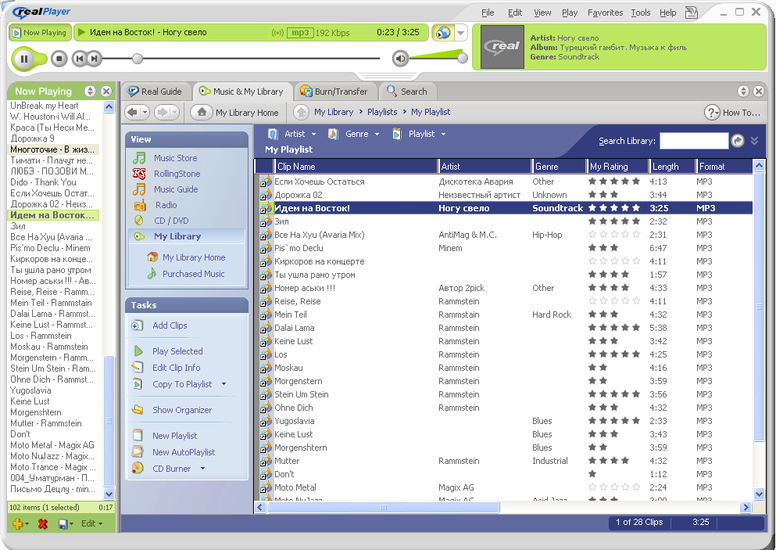Open the visualization dropdown arrow near track info
This screenshot has width=776, height=550.
coord(461,33)
